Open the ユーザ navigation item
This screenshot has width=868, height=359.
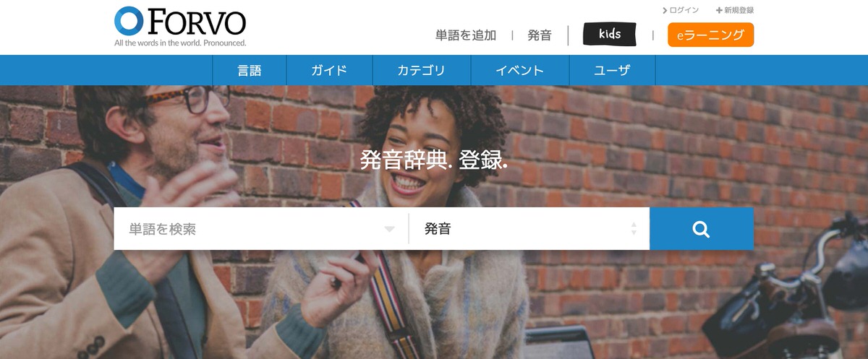612,70
